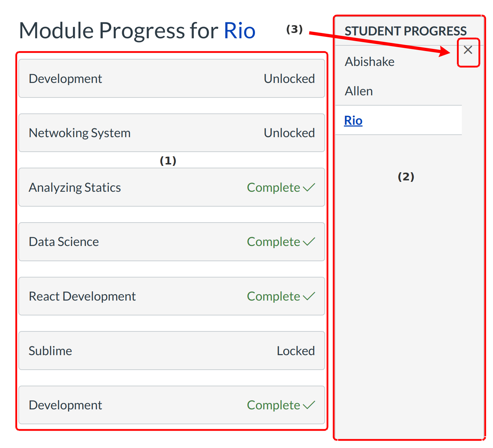
Task: Click Unlocked status of first Development module
Action: click(289, 79)
